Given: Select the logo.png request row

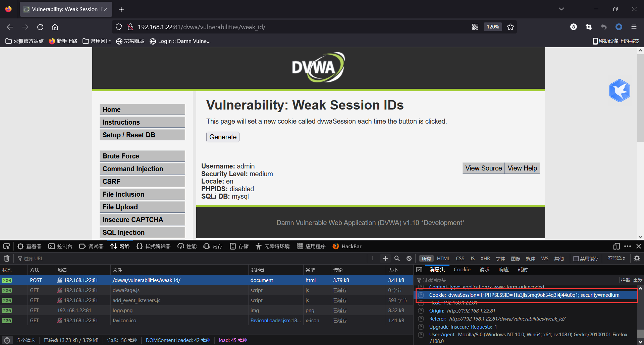Looking at the screenshot, I should pos(206,310).
